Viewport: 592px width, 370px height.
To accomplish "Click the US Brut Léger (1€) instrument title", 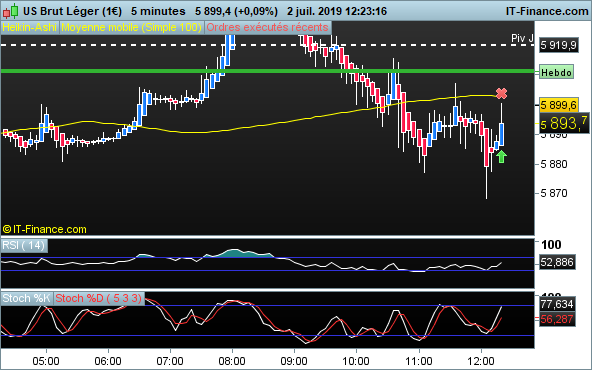I will tap(72, 11).
